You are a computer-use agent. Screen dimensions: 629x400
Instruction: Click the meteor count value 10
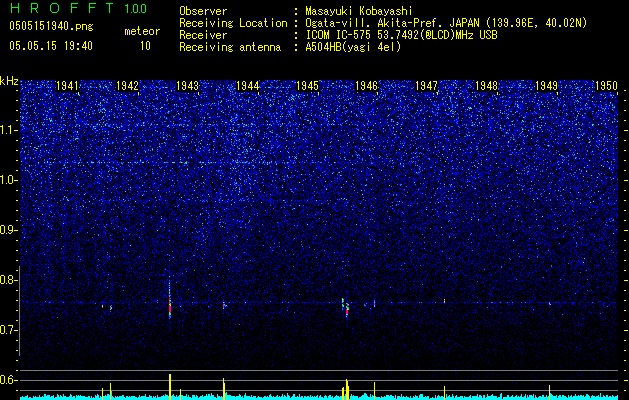click(x=145, y=46)
